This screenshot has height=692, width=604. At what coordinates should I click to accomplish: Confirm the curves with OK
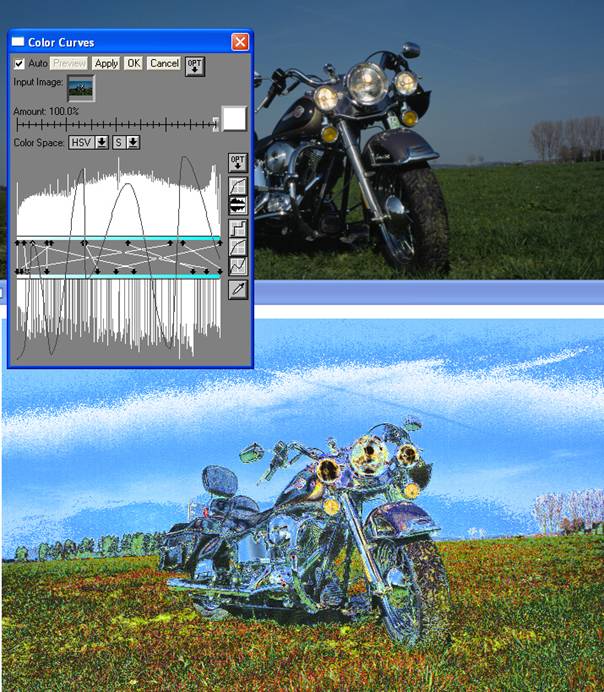[133, 64]
